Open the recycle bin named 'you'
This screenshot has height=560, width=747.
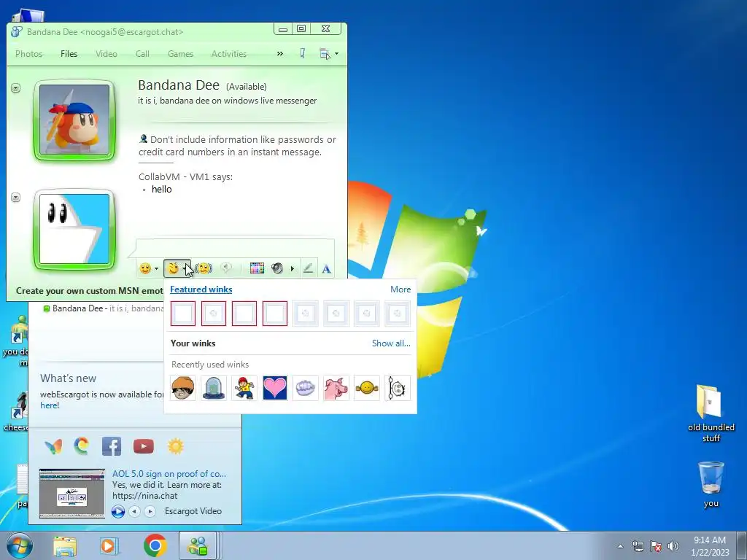click(711, 484)
